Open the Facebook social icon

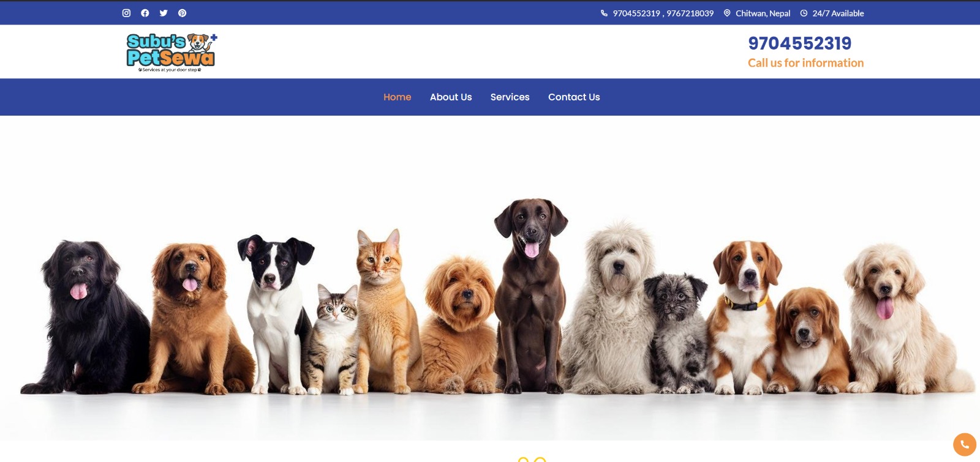coord(145,13)
